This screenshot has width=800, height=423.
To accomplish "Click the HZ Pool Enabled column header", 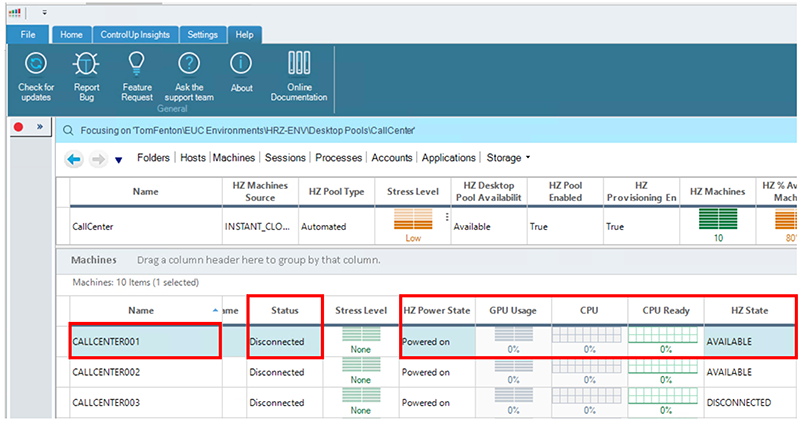I will tap(565, 192).
